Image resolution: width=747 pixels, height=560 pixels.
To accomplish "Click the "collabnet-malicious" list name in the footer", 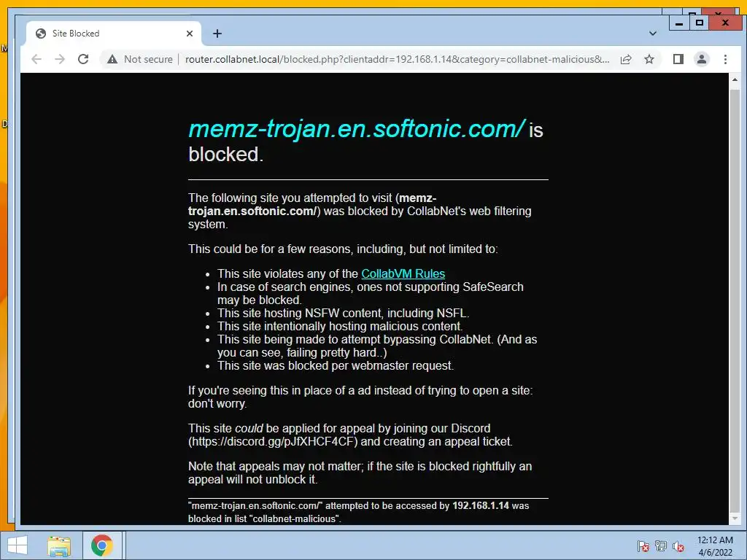I will [x=294, y=518].
